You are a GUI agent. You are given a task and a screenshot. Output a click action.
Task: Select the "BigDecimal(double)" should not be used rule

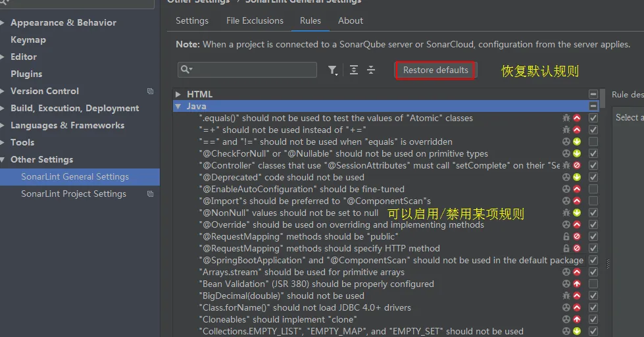(x=282, y=296)
